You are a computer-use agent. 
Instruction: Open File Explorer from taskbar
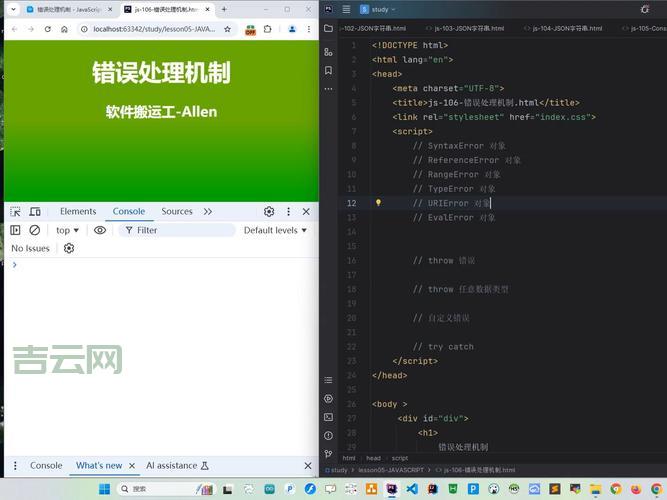[596, 489]
